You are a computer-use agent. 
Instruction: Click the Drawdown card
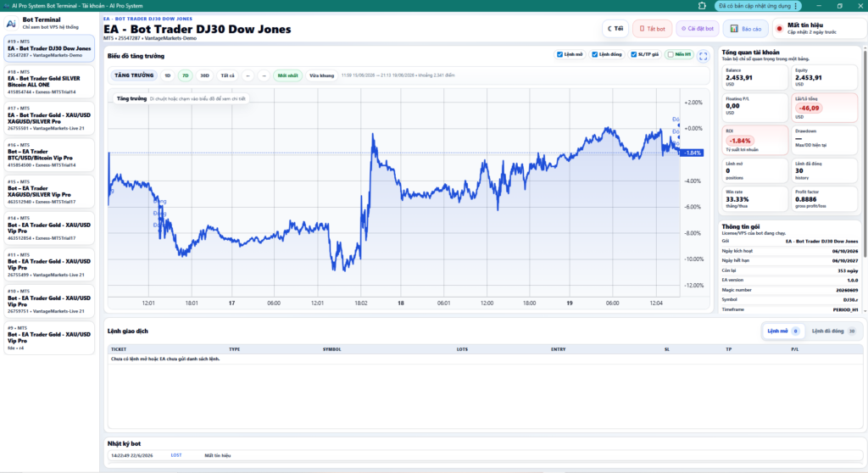coord(824,140)
